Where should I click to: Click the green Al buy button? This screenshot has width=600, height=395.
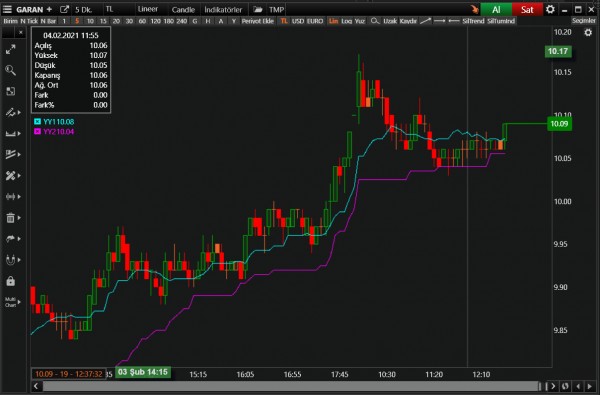click(496, 10)
